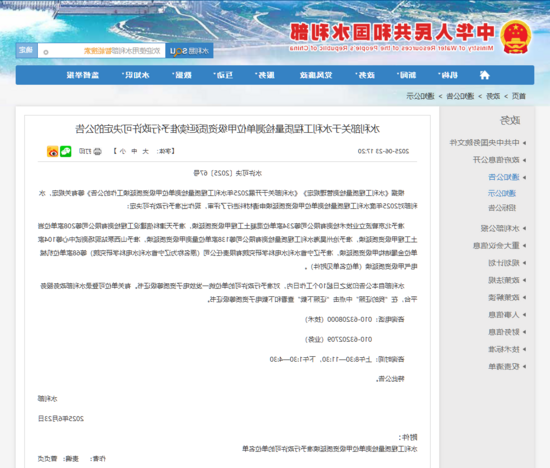Click the national emblem logo in the header
Screen dimensions: 550x468
coord(515,37)
